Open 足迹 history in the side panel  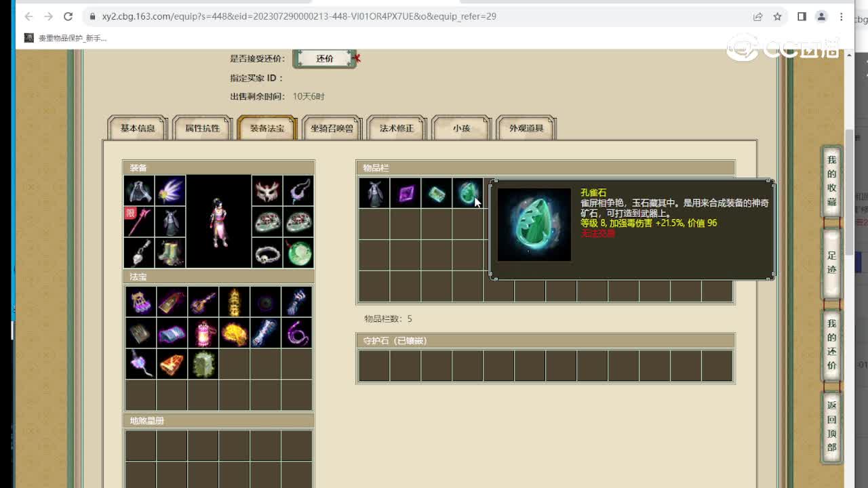pyautogui.click(x=832, y=262)
